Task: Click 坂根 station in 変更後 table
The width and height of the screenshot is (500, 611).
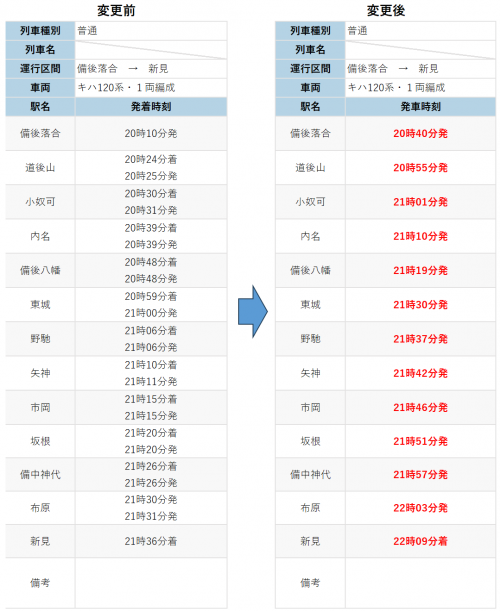Action: (310, 441)
